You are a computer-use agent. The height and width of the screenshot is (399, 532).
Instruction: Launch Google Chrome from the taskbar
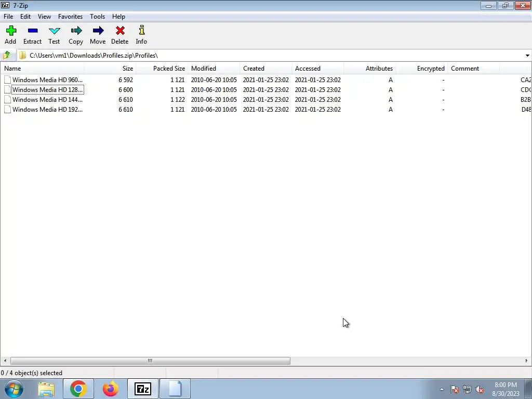(78, 389)
